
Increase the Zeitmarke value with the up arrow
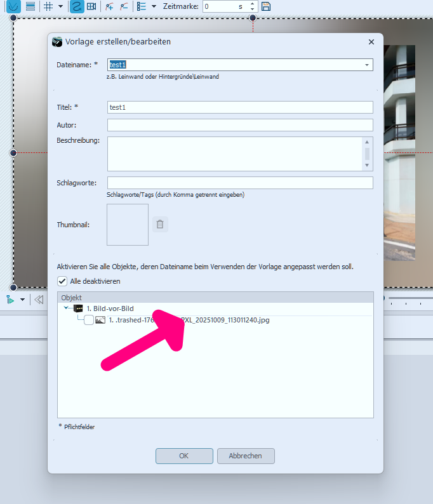252,4
